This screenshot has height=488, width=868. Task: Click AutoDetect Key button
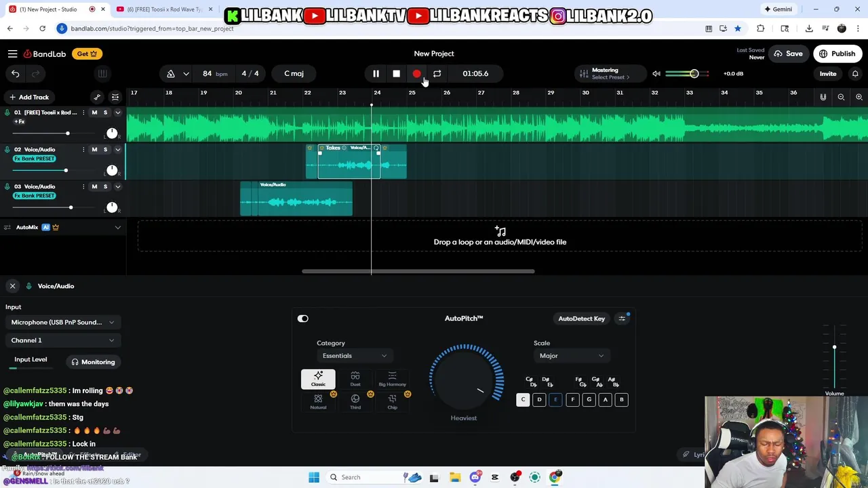click(581, 319)
